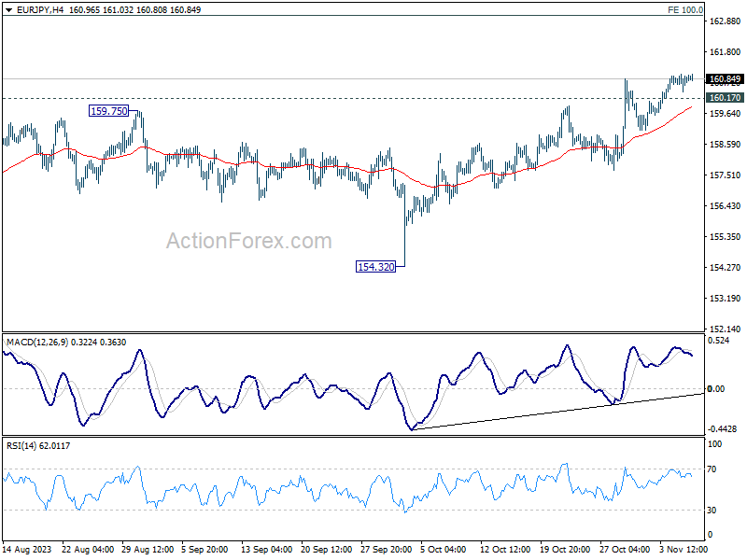The image size is (747, 560).
Task: Click the 161.800 price axis value
Action: [x=726, y=52]
